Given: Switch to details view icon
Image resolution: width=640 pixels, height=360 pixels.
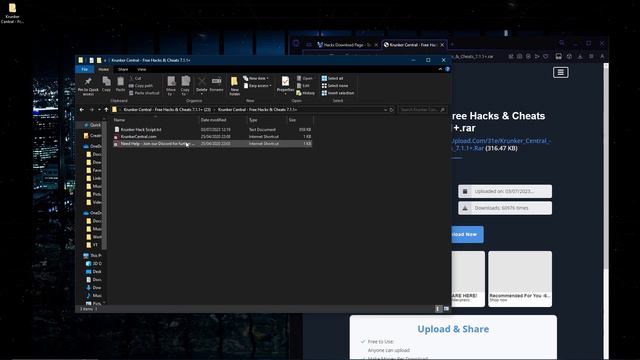Looking at the screenshot, I should click(438, 309).
